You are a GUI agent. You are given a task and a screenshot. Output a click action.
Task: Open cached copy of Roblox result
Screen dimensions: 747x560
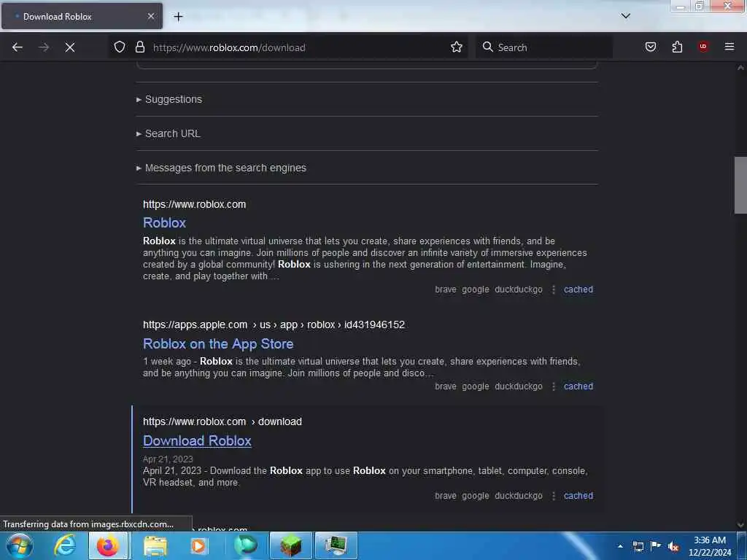pos(578,289)
